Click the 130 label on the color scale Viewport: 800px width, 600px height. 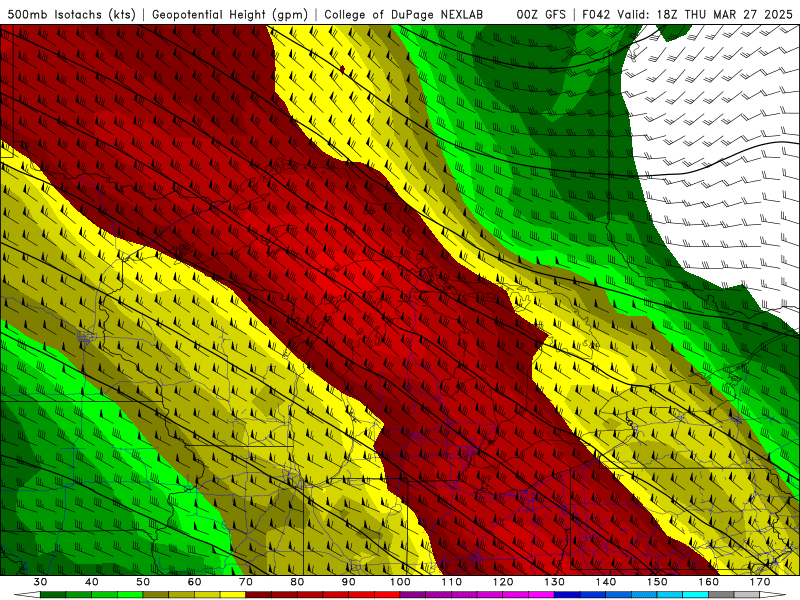point(555,582)
